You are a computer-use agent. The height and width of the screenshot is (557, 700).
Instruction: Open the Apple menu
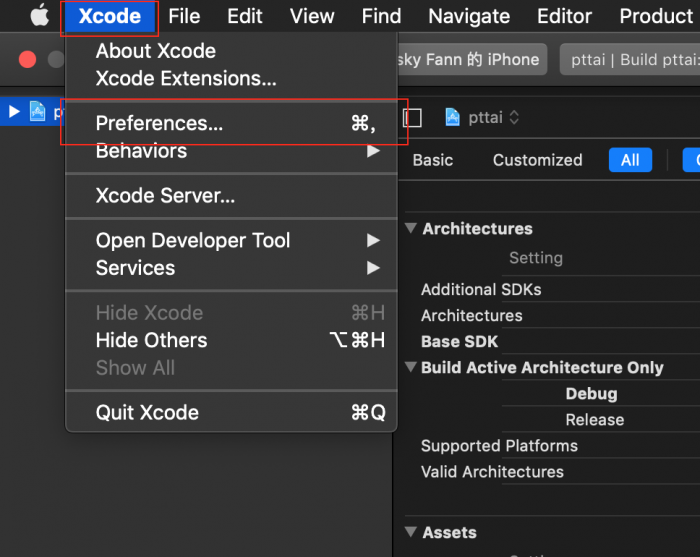[39, 16]
